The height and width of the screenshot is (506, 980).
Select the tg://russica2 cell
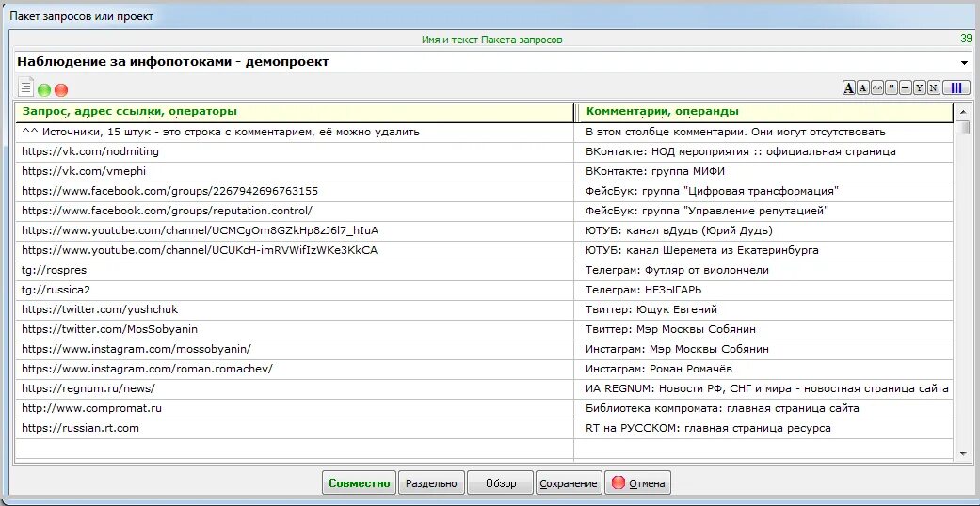point(295,291)
